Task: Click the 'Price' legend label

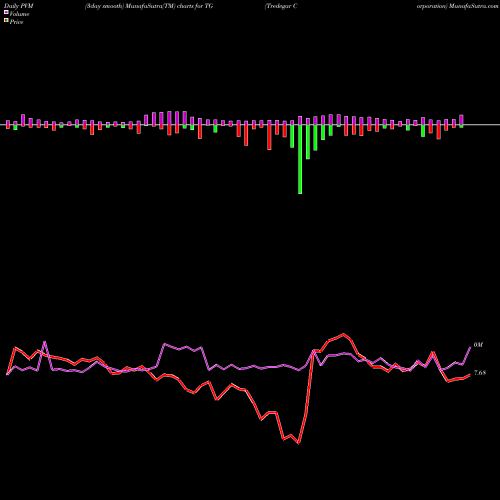Action: 16,22
